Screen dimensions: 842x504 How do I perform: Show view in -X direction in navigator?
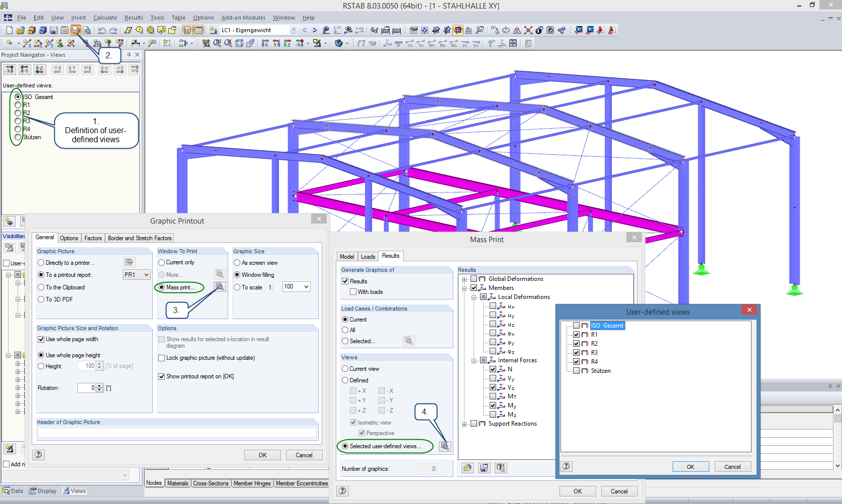coord(10,69)
